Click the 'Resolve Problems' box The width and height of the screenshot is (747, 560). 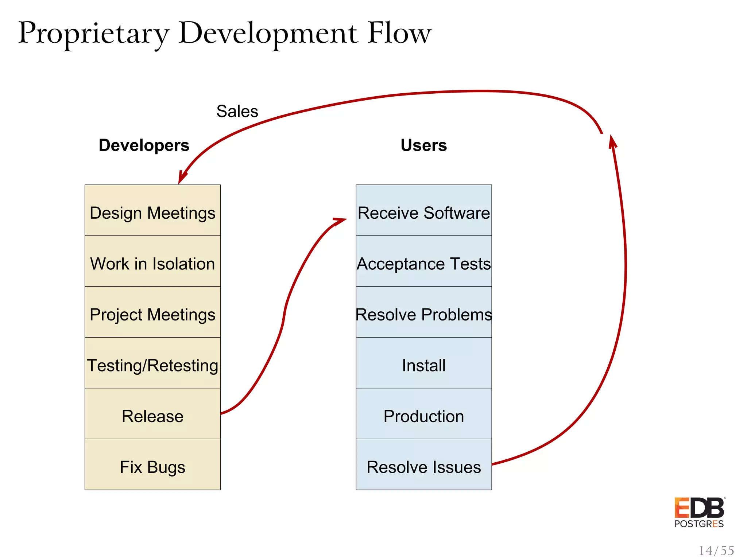(x=424, y=312)
